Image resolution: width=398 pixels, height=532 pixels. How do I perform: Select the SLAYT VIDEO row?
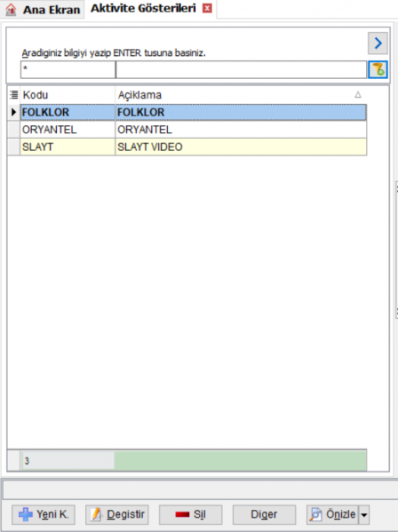click(194, 147)
